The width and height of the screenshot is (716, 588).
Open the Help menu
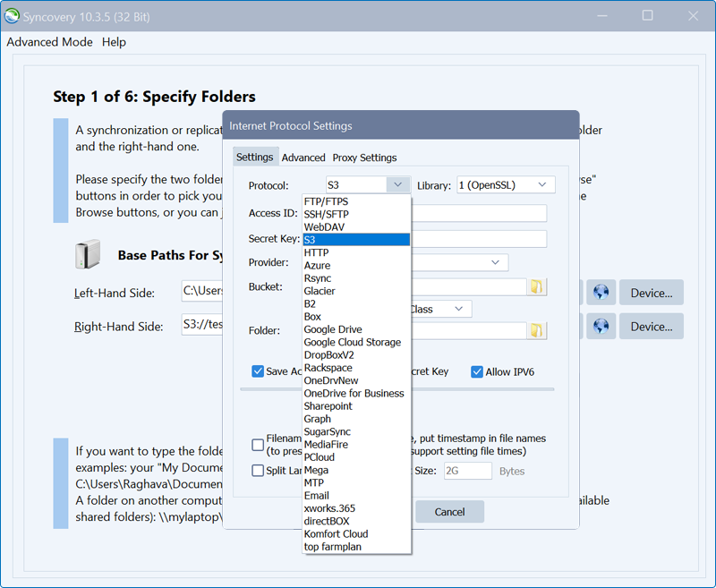click(114, 42)
